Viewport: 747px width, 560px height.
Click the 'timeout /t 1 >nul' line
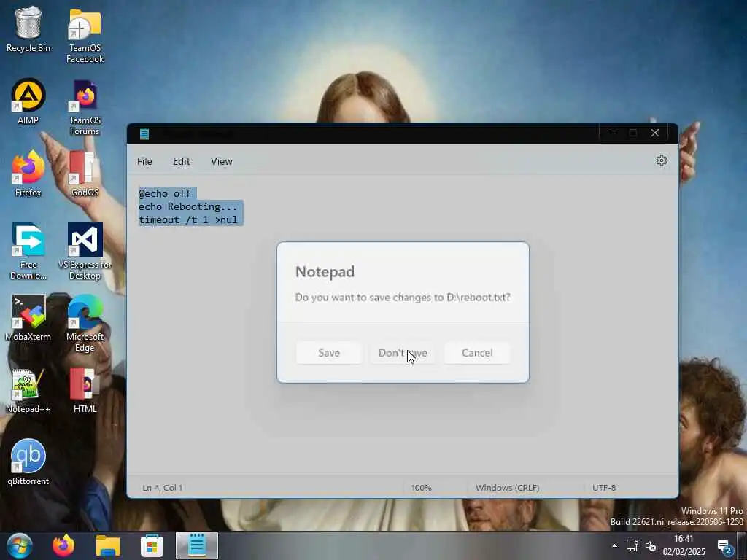click(x=187, y=220)
